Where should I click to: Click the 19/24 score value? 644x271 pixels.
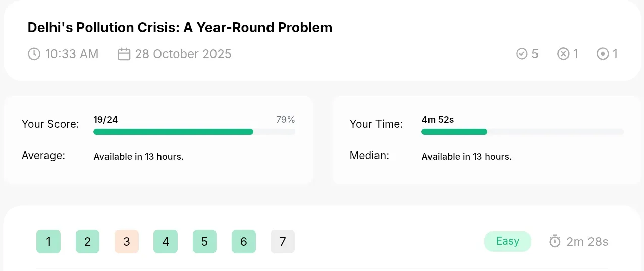pyautogui.click(x=105, y=120)
